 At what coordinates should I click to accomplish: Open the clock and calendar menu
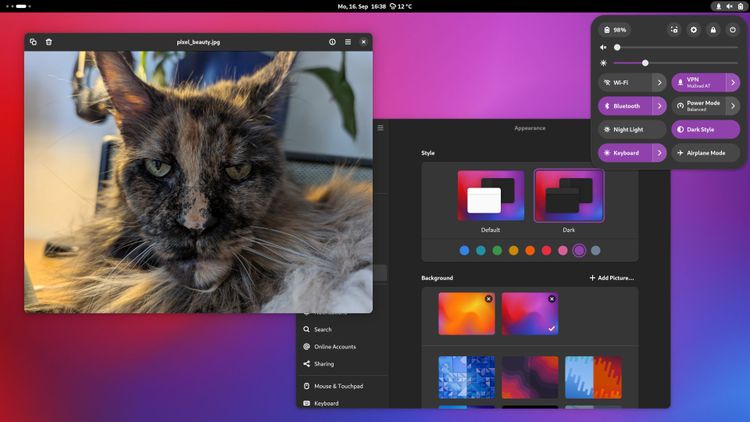pyautogui.click(x=361, y=6)
